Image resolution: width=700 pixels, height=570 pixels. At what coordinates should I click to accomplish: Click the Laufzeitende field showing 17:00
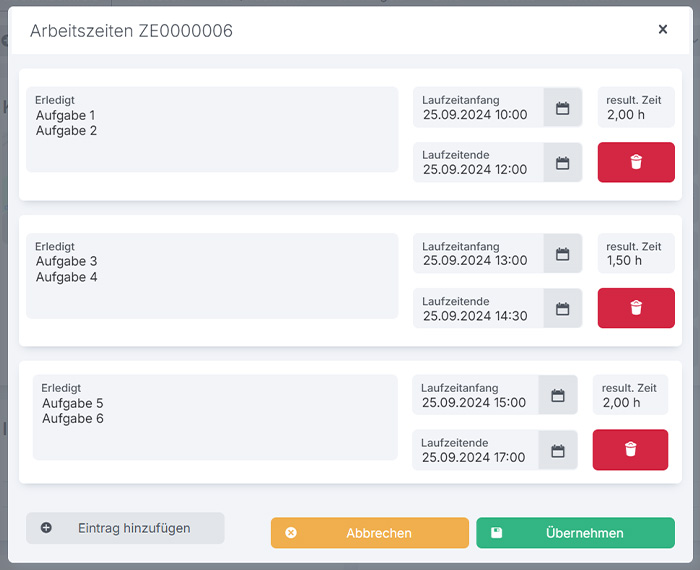pos(475,450)
